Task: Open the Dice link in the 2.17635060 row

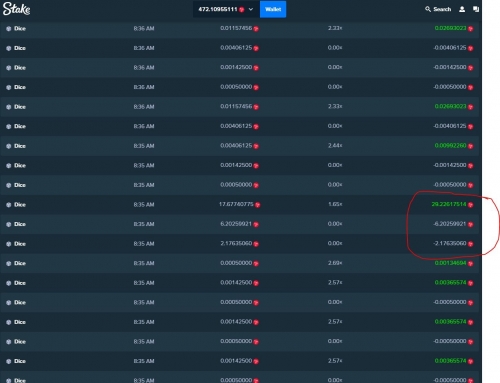Action: (20, 244)
